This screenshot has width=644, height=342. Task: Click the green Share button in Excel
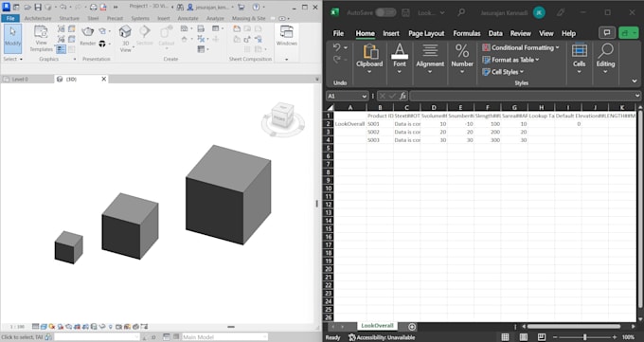(x=628, y=33)
